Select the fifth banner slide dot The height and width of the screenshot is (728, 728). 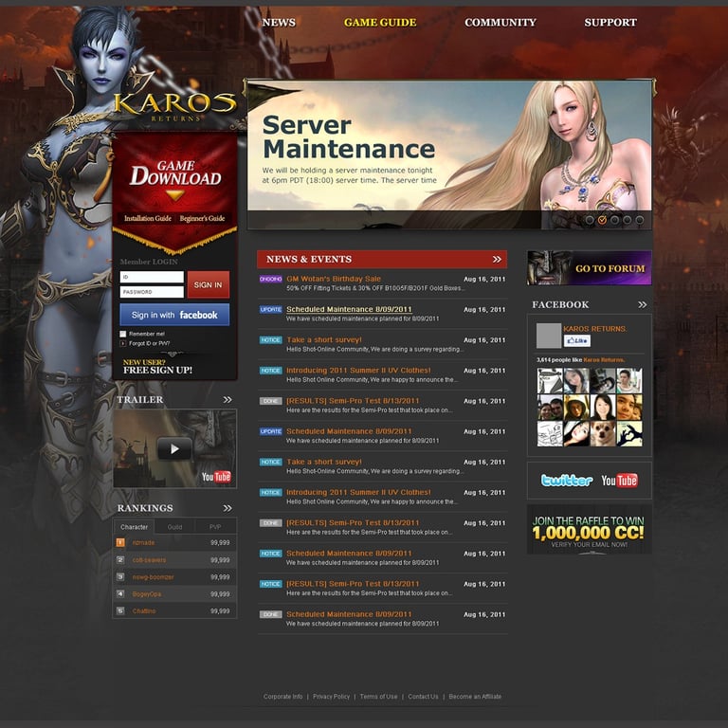pyautogui.click(x=640, y=220)
